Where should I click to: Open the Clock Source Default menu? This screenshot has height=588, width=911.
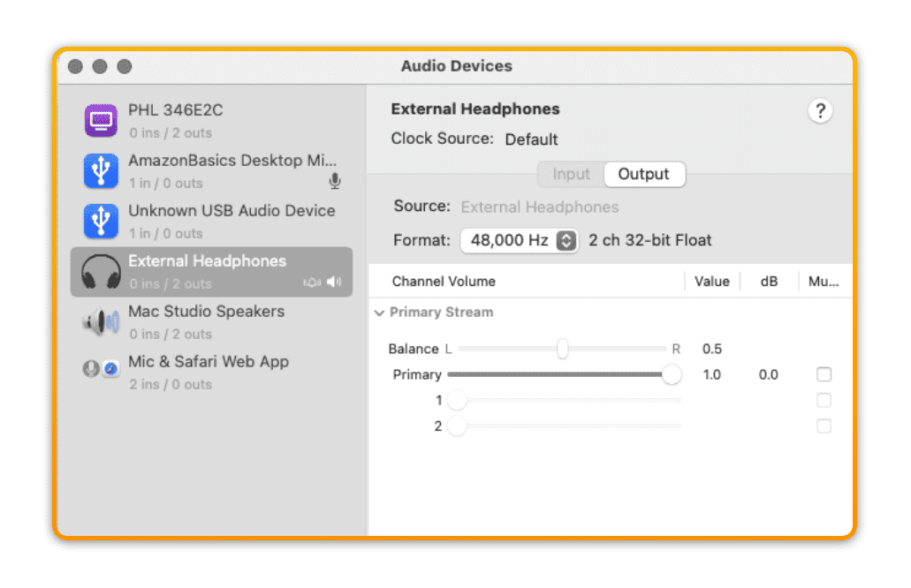(x=531, y=139)
